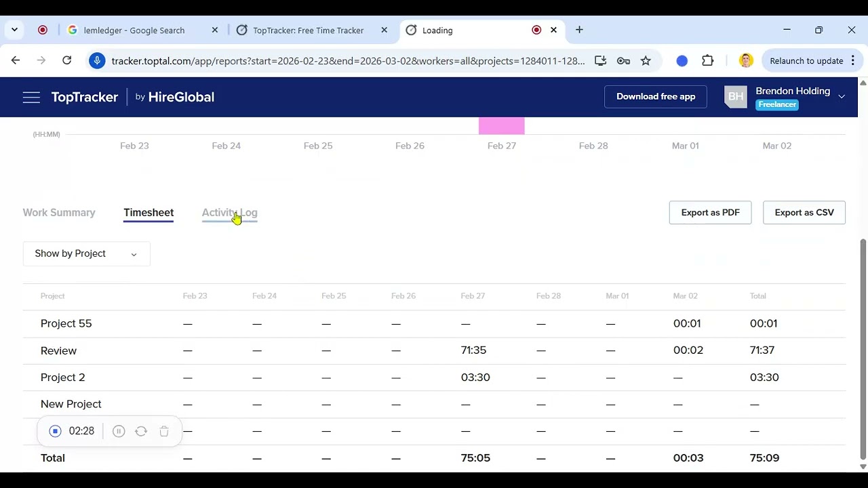Open the tab search dropdown arrow

point(14,30)
